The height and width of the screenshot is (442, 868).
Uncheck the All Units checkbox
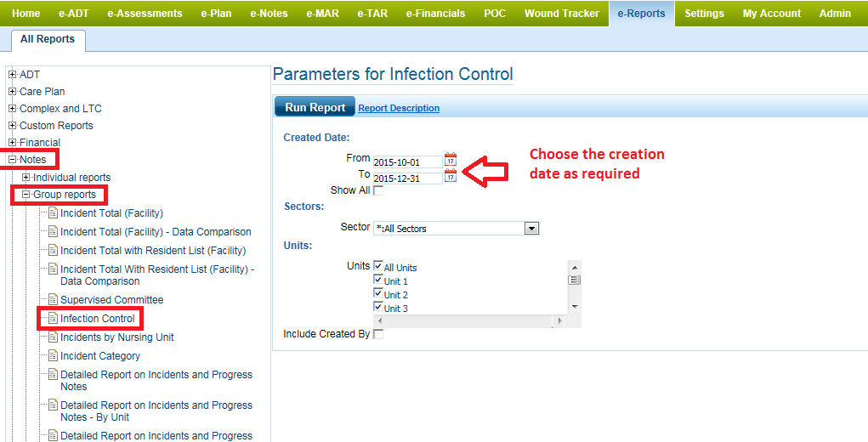[x=378, y=267]
